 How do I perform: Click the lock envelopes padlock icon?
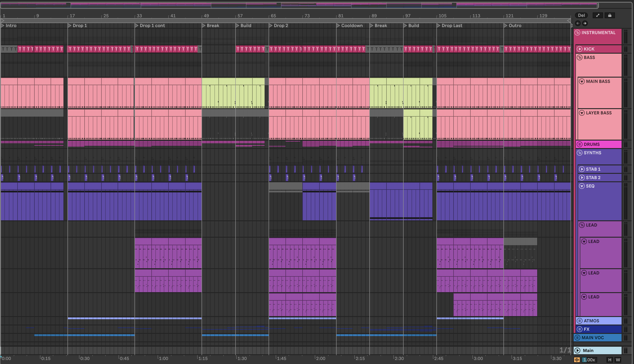click(610, 16)
